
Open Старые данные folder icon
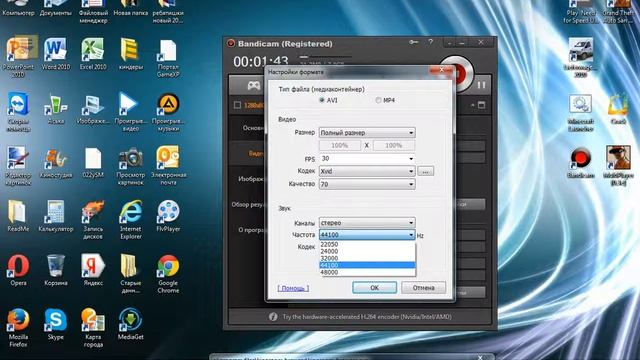131,273
